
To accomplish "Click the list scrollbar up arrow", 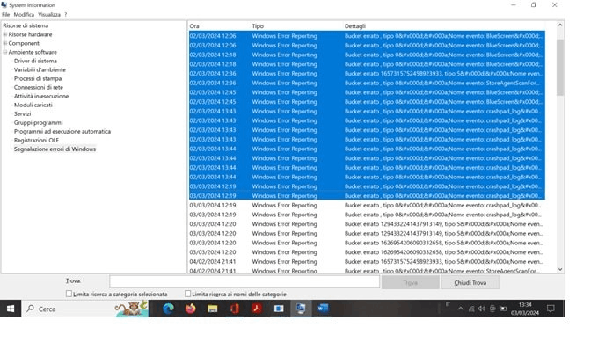I will tap(560, 25).
